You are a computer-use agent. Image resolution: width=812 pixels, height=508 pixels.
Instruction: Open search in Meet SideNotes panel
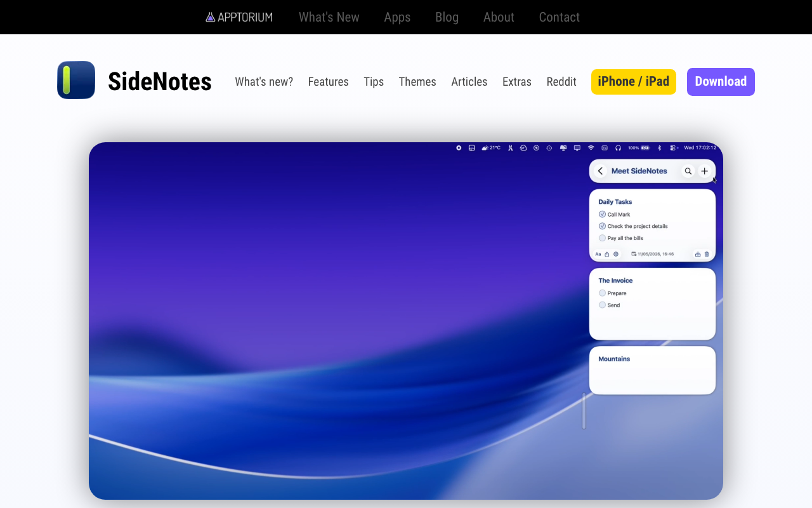688,171
